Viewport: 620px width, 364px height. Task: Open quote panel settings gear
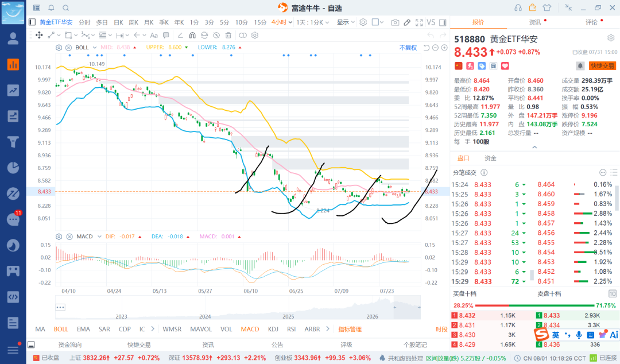[x=611, y=38]
